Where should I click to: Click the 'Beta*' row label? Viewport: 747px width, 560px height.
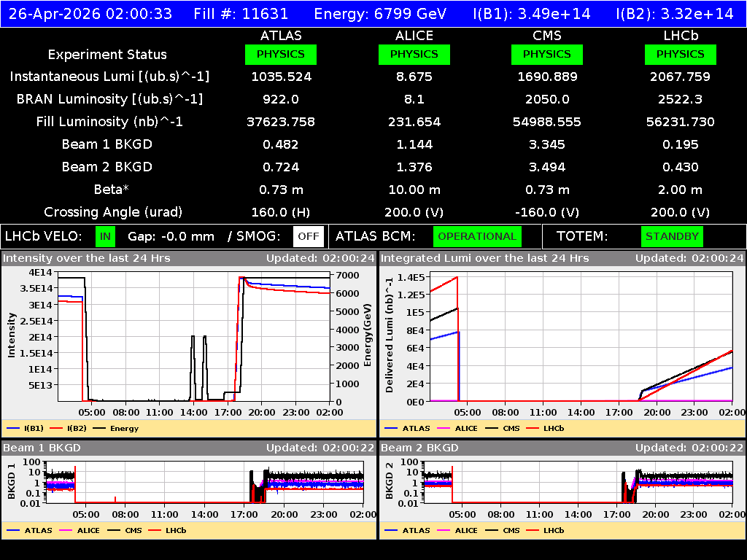112,190
